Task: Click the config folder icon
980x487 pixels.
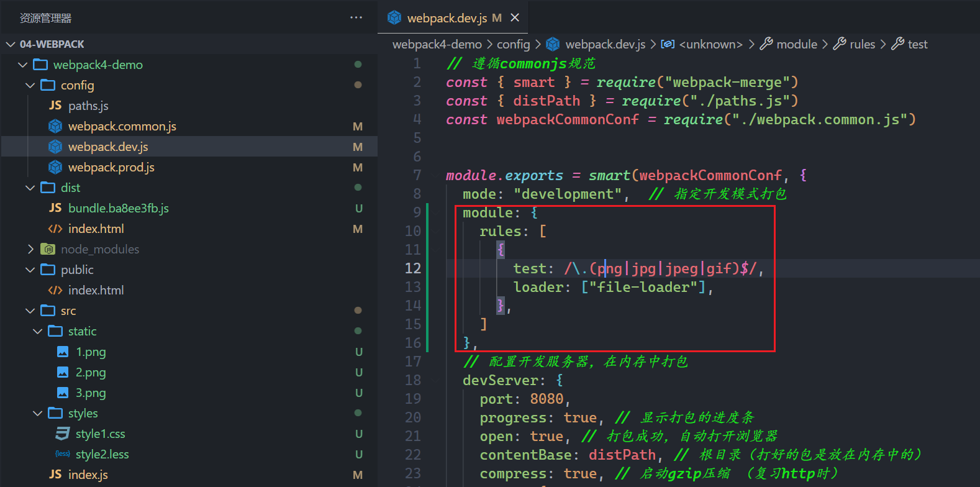Action: [x=48, y=85]
